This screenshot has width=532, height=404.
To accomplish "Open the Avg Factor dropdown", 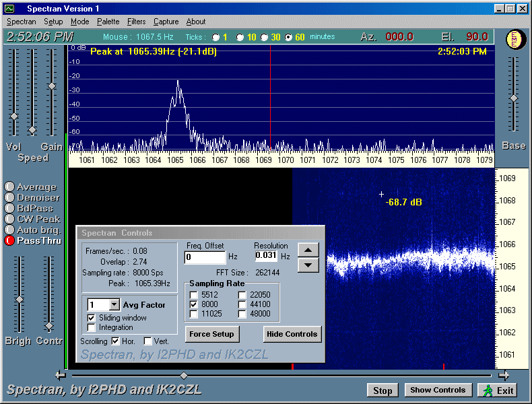I will click(114, 304).
